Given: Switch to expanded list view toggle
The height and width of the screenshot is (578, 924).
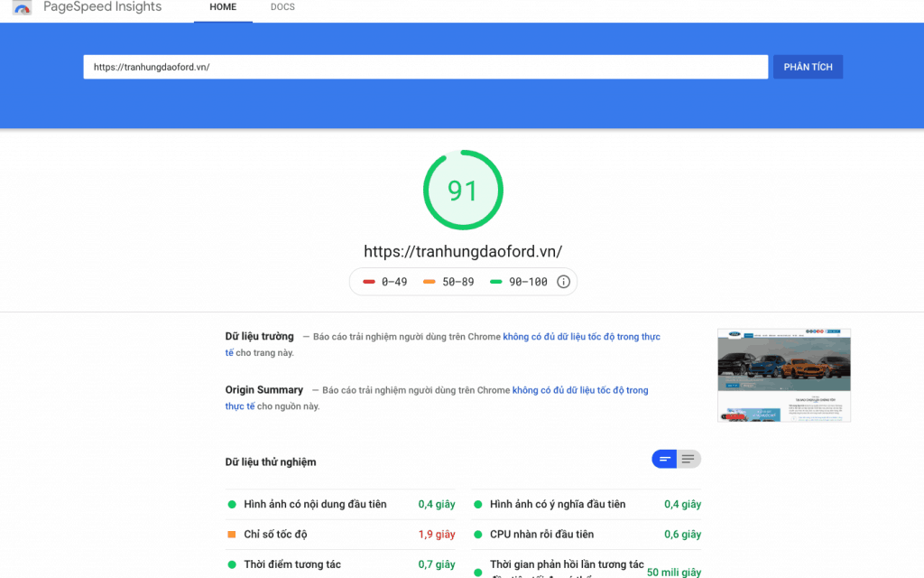Looking at the screenshot, I should (688, 459).
